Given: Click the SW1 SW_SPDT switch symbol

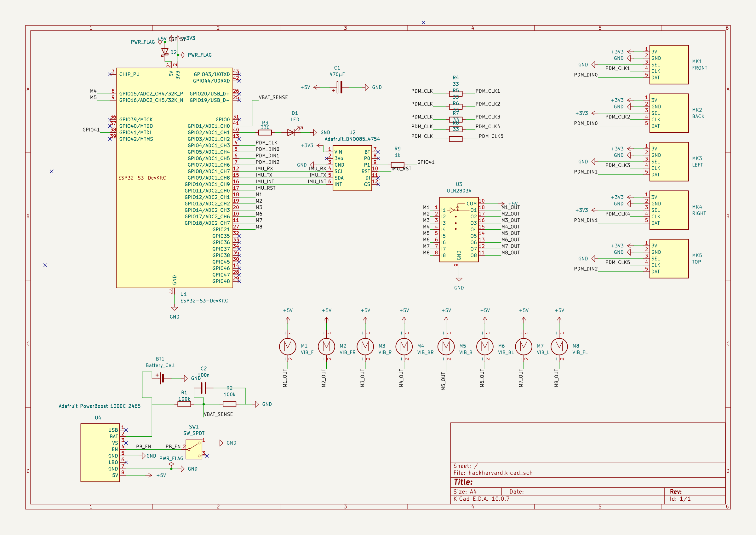Looking at the screenshot, I should [194, 449].
